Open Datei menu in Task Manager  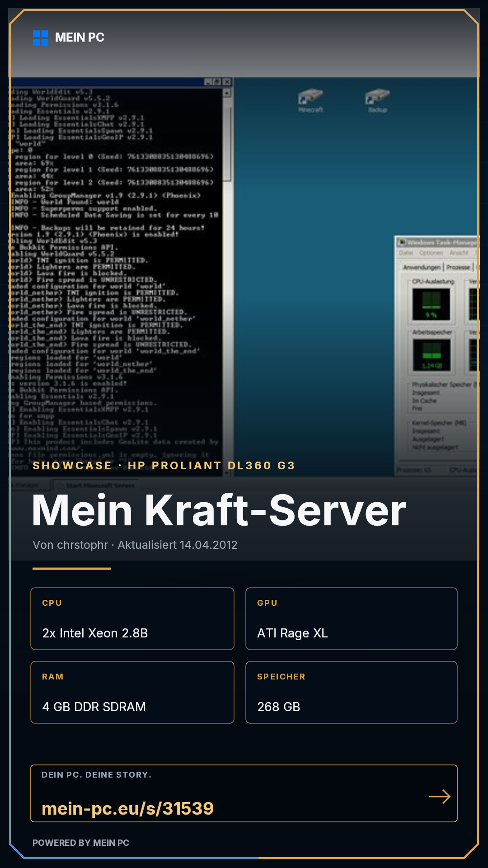[x=406, y=253]
